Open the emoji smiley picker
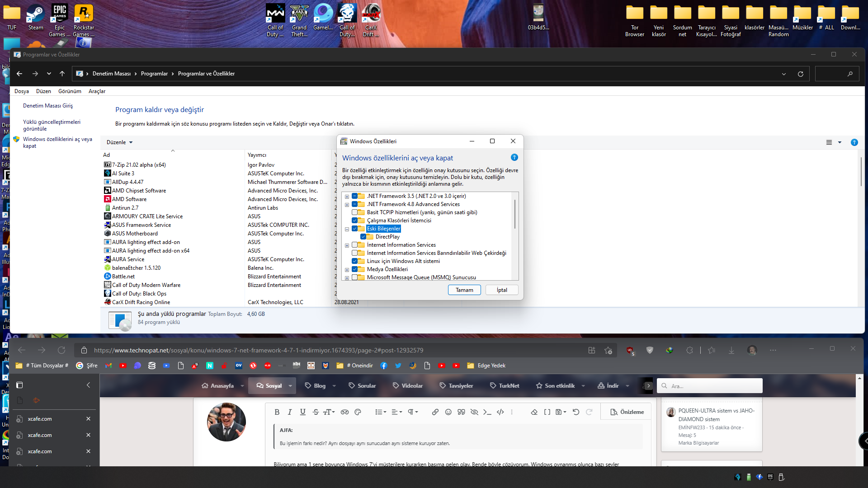Screen dimensions: 868x488 tap(448, 412)
